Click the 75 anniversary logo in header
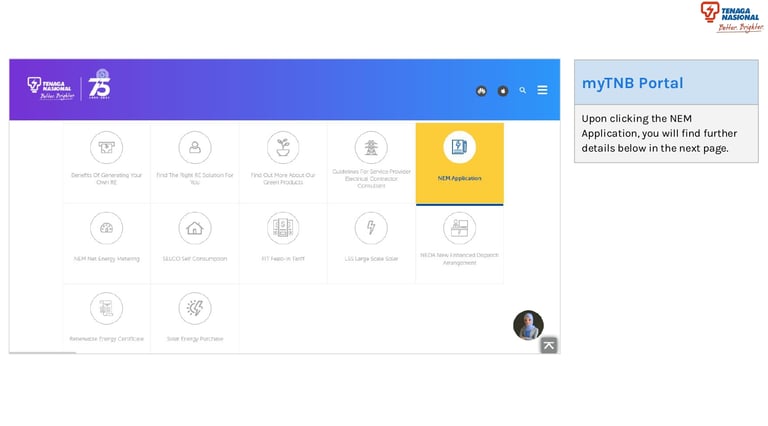This screenshot has height=426, width=768. [x=99, y=84]
